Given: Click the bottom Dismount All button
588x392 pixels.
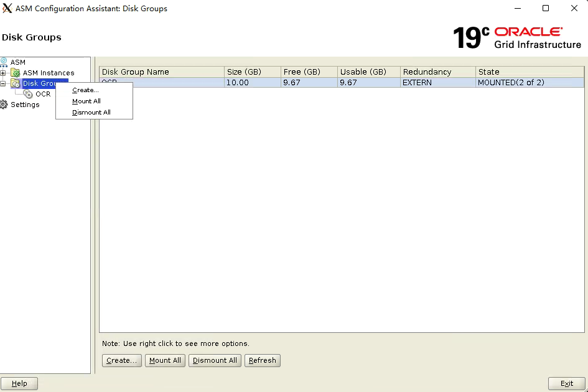Looking at the screenshot, I should (x=215, y=360).
